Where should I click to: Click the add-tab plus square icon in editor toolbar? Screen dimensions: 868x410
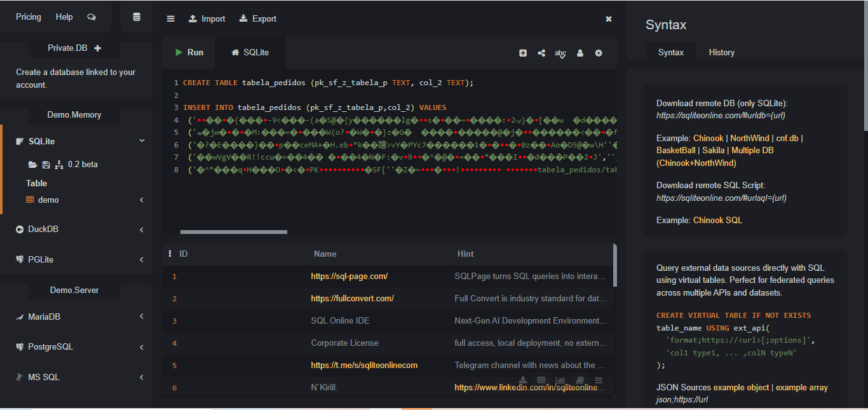click(x=523, y=53)
